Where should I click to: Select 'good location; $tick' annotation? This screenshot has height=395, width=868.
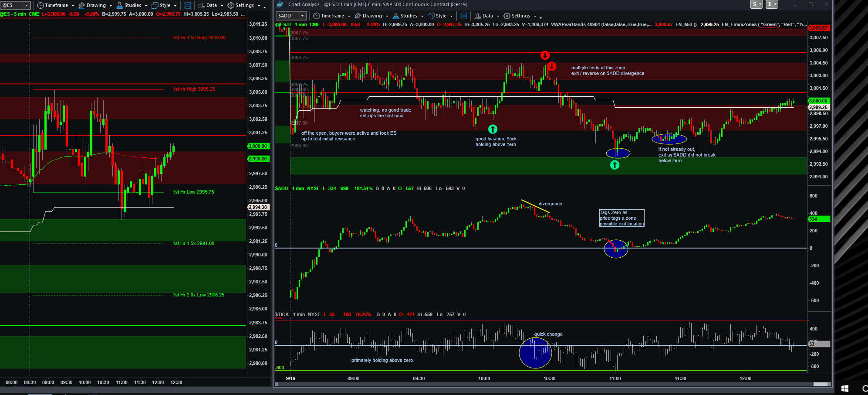(x=496, y=142)
